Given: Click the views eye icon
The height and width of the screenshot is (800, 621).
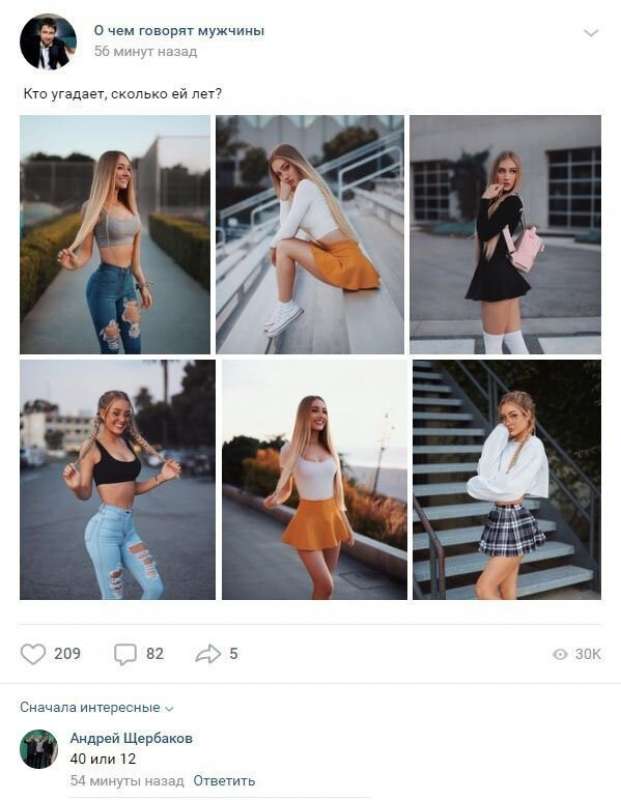Looking at the screenshot, I should pos(560,654).
